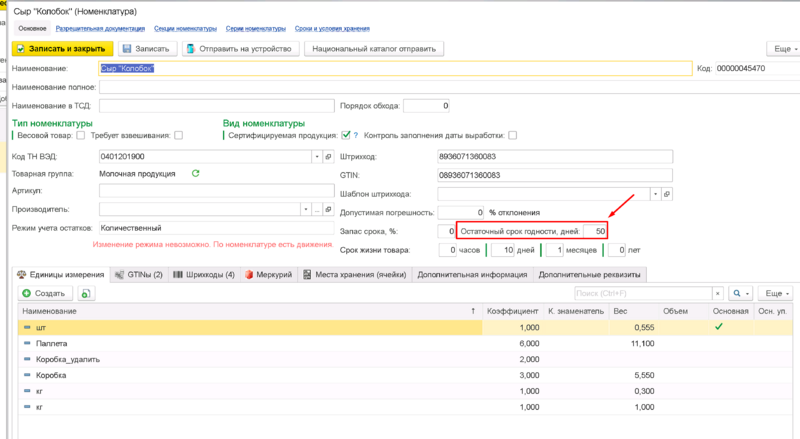Open the table Еще menu

(x=777, y=294)
